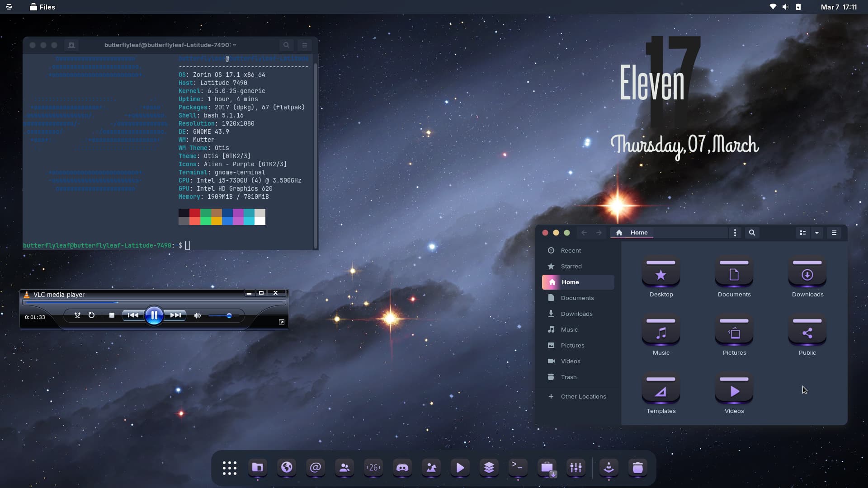This screenshot has height=488, width=868.
Task: Launch Terminal from the dock
Action: [518, 468]
